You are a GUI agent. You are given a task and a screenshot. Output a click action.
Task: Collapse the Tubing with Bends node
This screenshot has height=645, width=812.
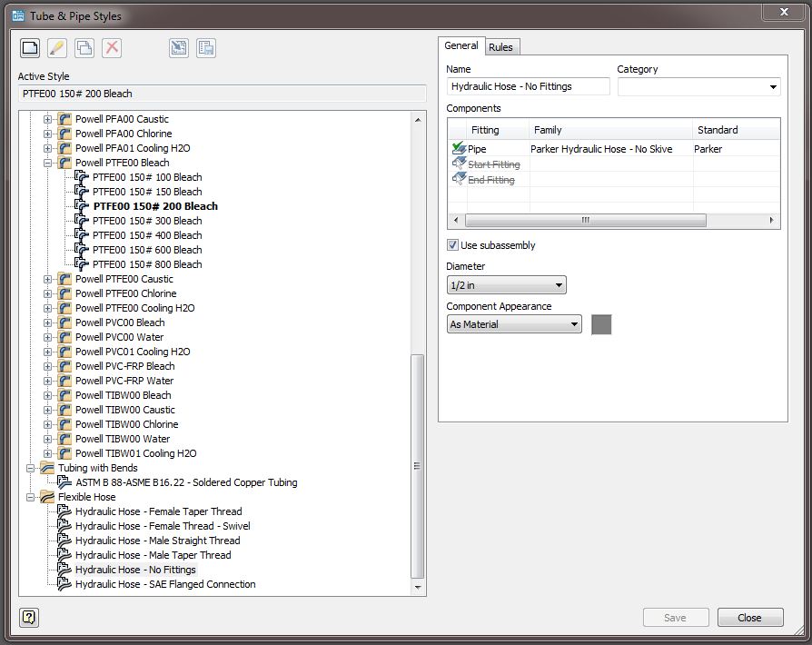[x=31, y=468]
